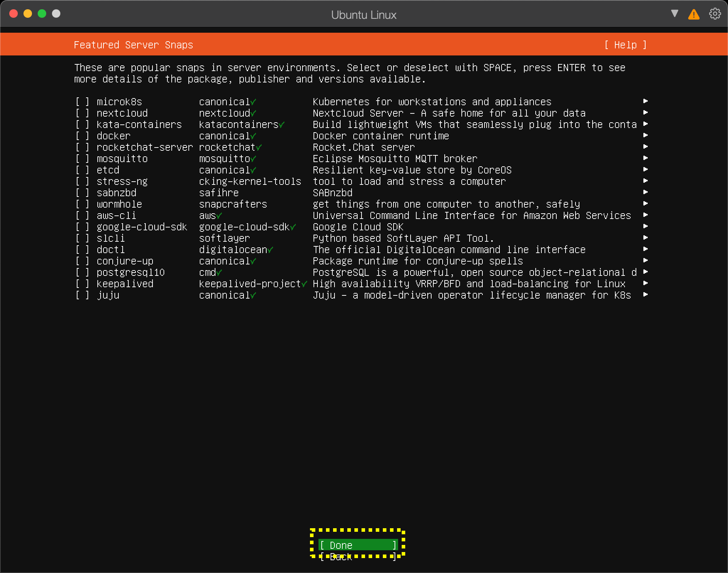The image size is (728, 573).
Task: Enable the etcd snap checkbox
Action: 82,170
